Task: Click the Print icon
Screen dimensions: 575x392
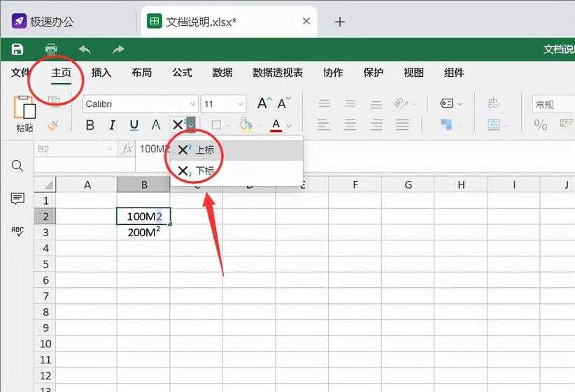Action: tap(51, 49)
